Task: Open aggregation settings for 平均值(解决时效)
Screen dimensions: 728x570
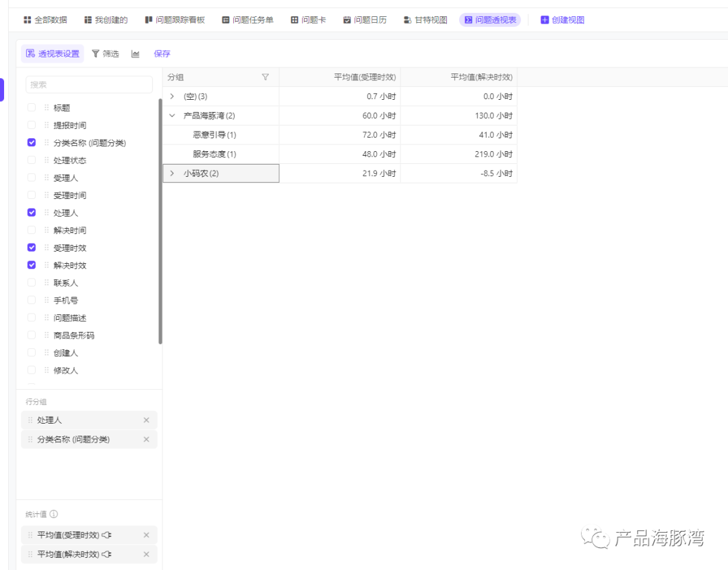Action: pyautogui.click(x=107, y=554)
